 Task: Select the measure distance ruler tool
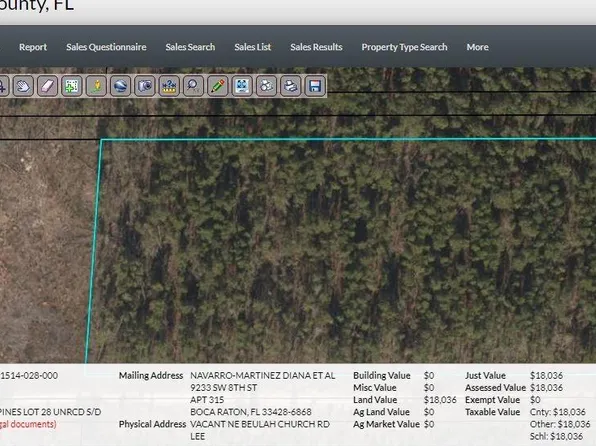pos(169,86)
